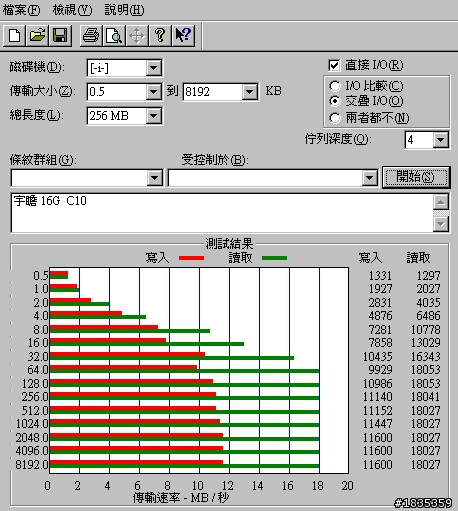Click the read value 18041

426,397
